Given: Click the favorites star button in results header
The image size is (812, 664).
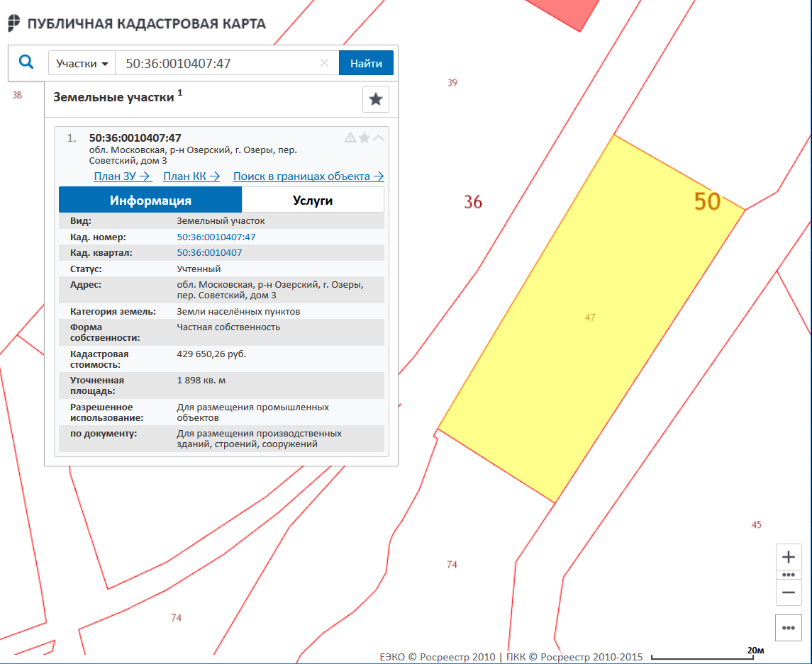Looking at the screenshot, I should [376, 99].
